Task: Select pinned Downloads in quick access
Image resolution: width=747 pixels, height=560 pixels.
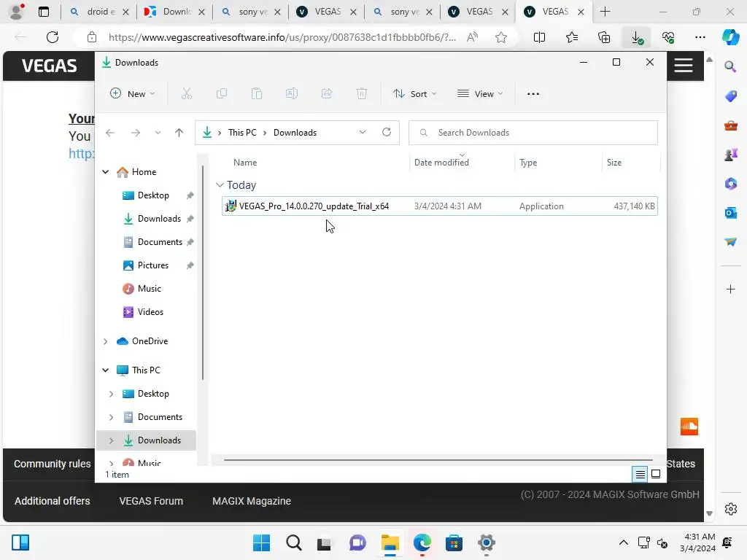Action: [159, 219]
